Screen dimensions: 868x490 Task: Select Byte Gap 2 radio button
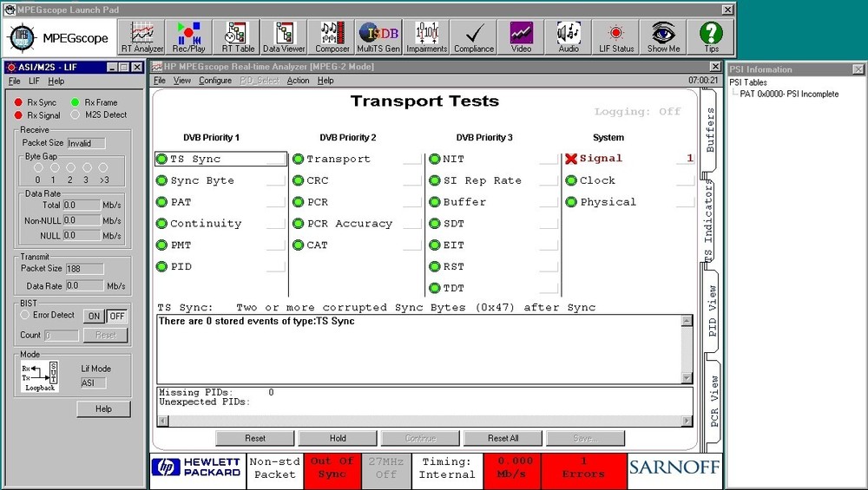click(70, 167)
